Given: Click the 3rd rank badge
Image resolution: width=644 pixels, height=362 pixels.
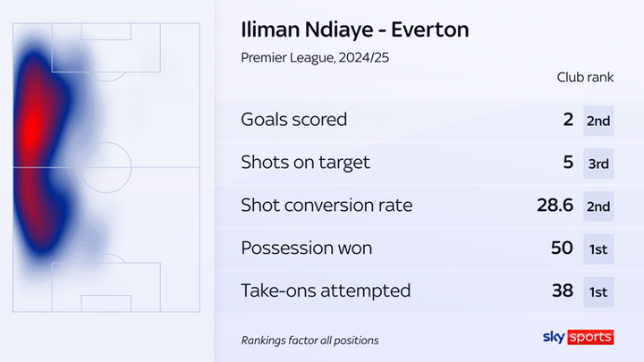Looking at the screenshot, I should (598, 164).
